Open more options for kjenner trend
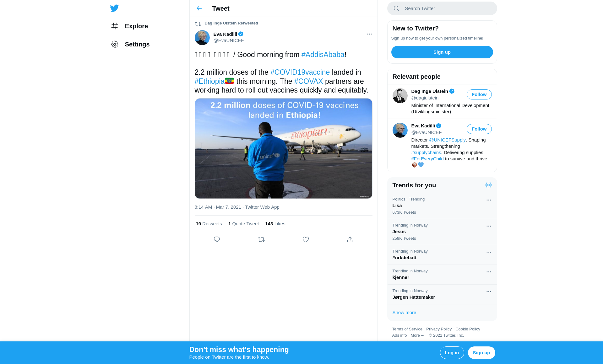 coord(489,272)
